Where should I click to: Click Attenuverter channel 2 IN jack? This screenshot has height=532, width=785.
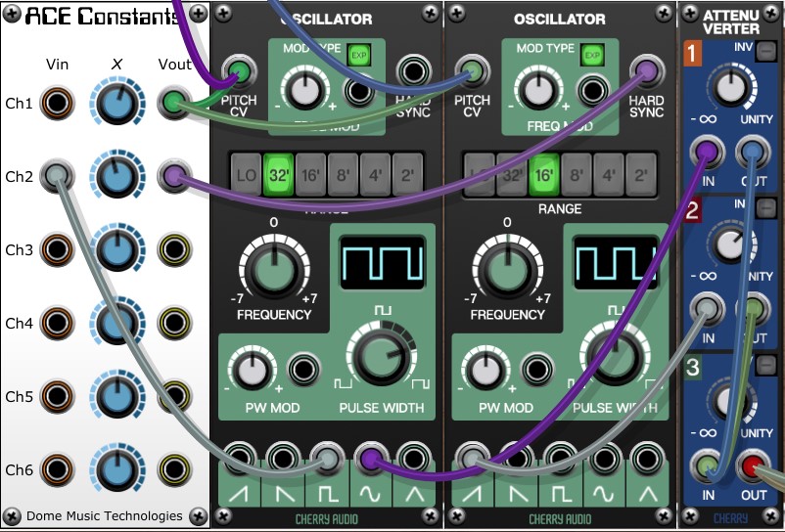click(x=707, y=308)
